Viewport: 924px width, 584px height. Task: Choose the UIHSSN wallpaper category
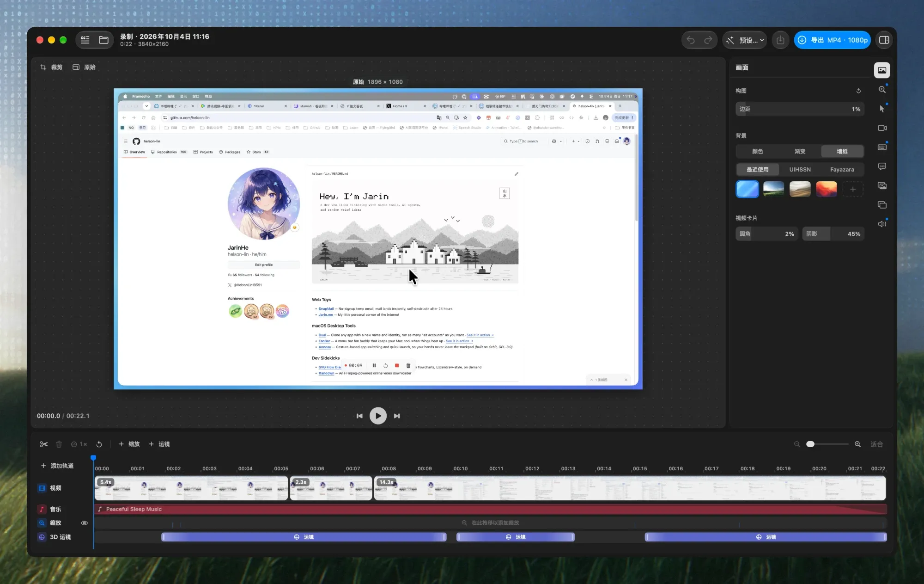pos(800,170)
